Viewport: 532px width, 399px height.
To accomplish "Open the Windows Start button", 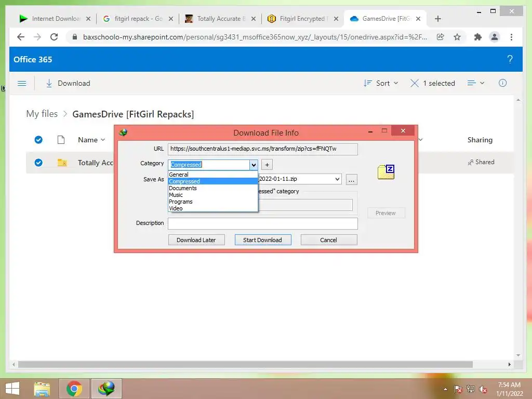I will (x=12, y=389).
